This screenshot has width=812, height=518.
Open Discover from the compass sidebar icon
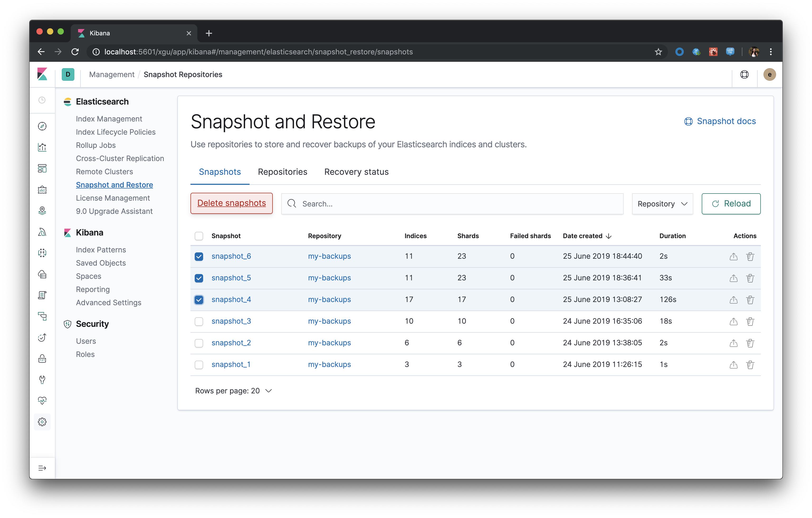point(42,126)
